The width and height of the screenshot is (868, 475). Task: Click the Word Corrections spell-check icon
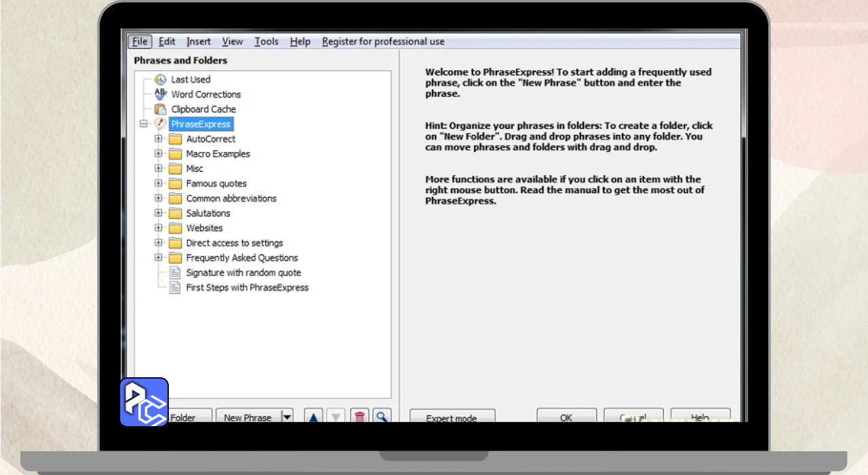coord(160,94)
